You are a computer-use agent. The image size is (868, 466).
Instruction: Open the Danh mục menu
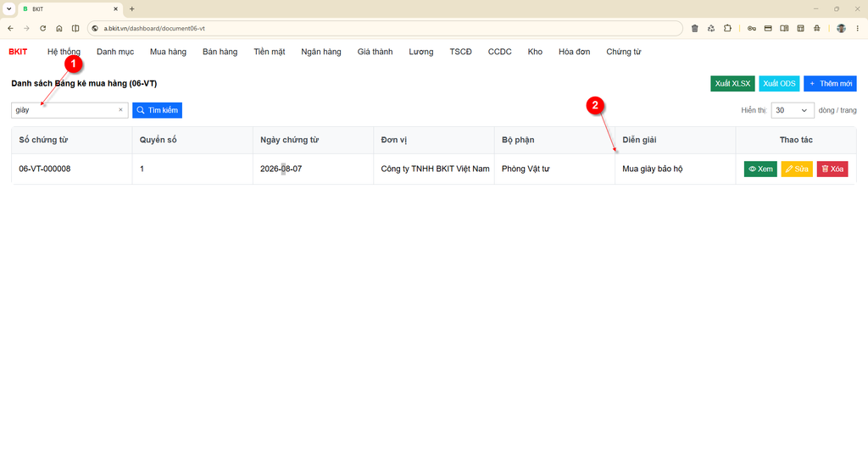pos(115,52)
